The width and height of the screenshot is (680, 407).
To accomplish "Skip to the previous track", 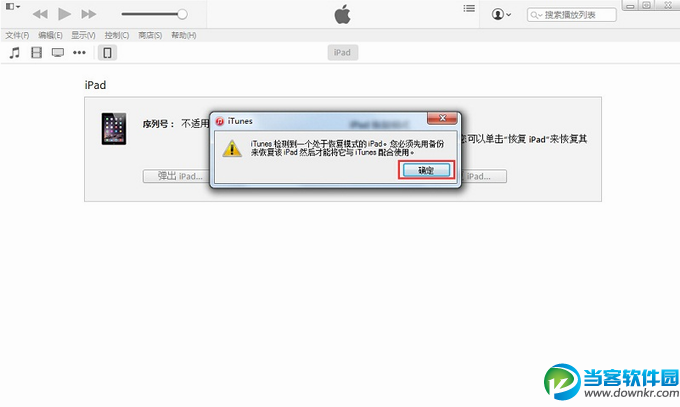I will coord(40,14).
